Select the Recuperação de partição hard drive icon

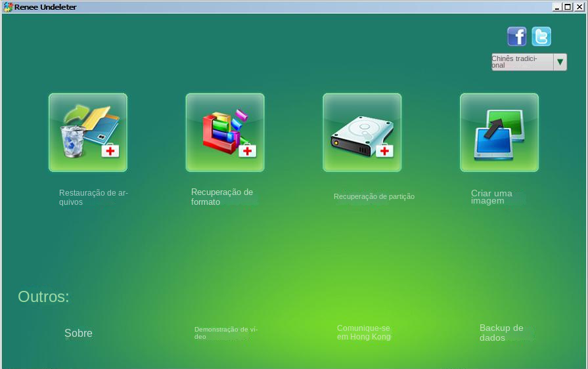click(362, 132)
